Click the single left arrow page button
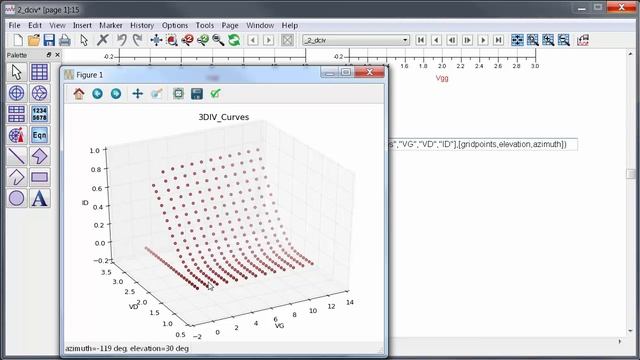The image size is (640, 360). pos(436,40)
